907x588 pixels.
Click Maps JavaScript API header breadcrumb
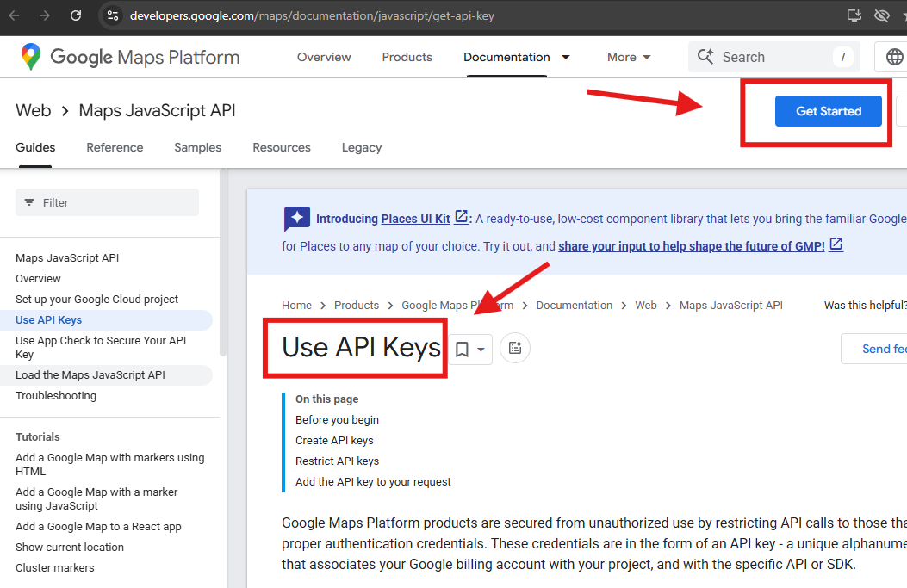pos(158,110)
